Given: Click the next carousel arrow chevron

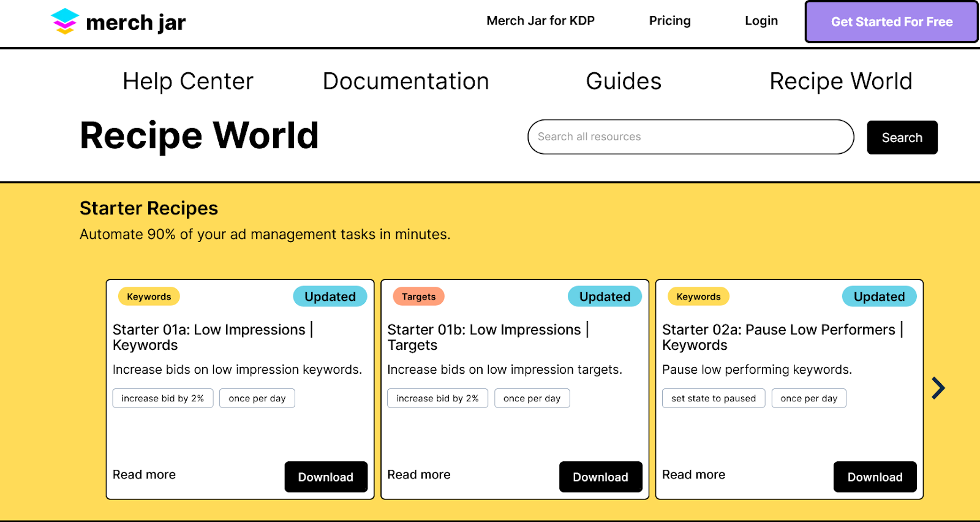Looking at the screenshot, I should point(938,388).
